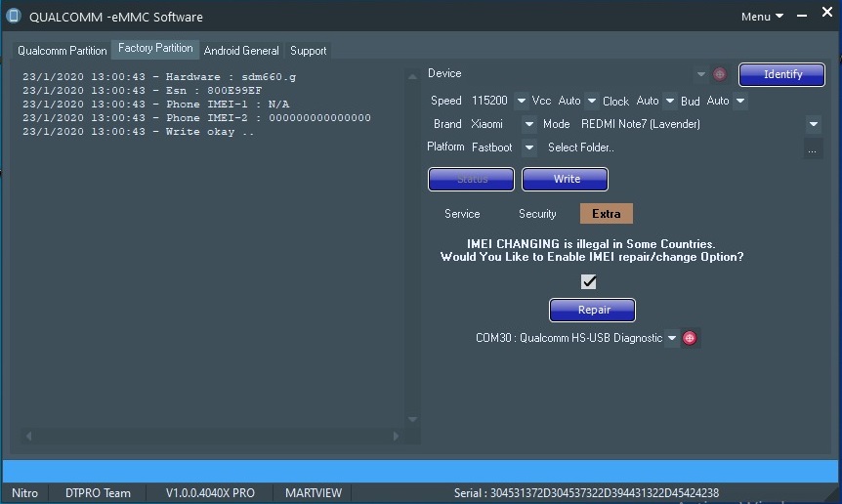Expand the Bud Auto dropdown

[740, 101]
